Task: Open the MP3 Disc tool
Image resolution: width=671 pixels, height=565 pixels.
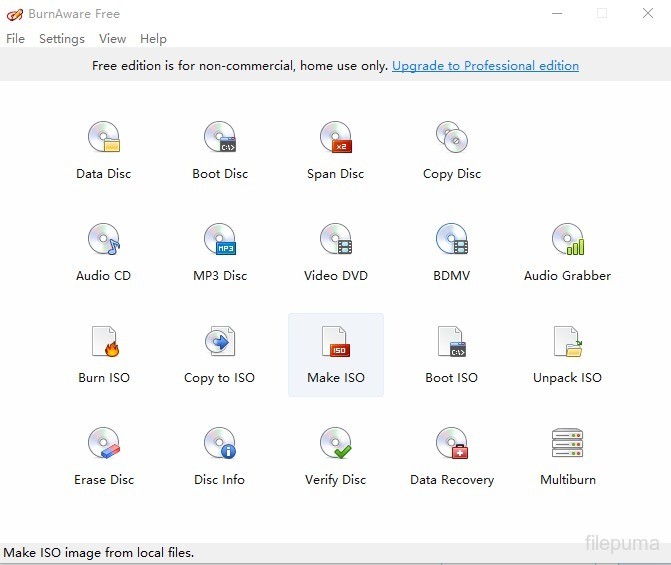Action: click(x=220, y=253)
